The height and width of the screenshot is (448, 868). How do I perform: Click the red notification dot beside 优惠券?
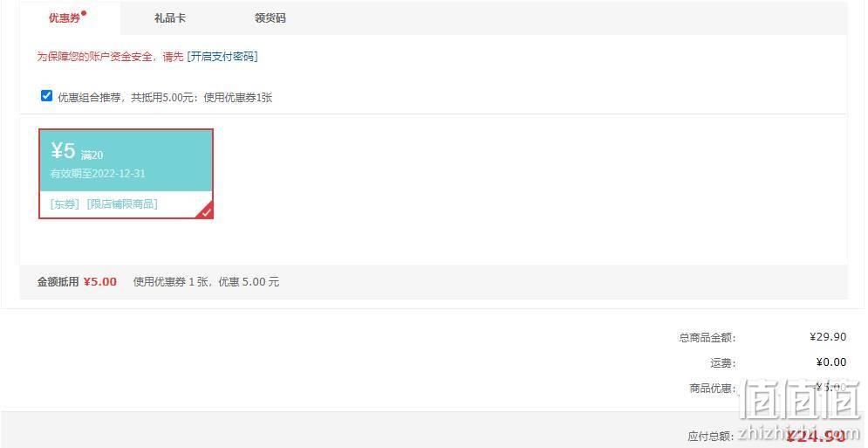(84, 12)
